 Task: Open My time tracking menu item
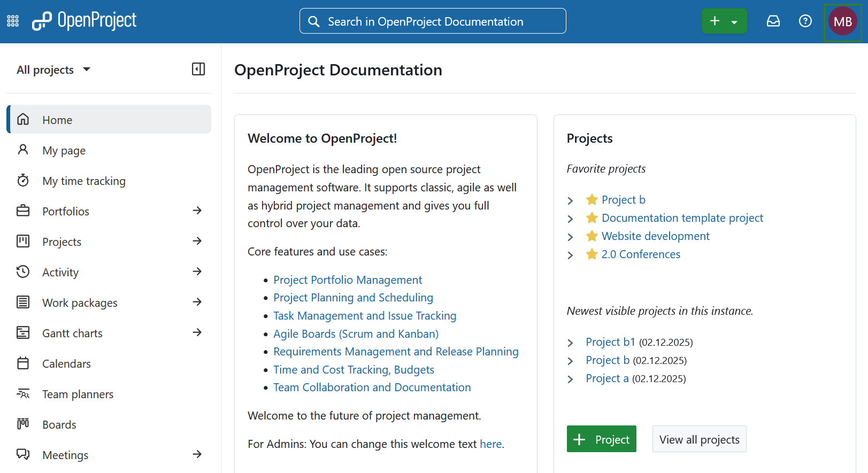click(x=109, y=181)
